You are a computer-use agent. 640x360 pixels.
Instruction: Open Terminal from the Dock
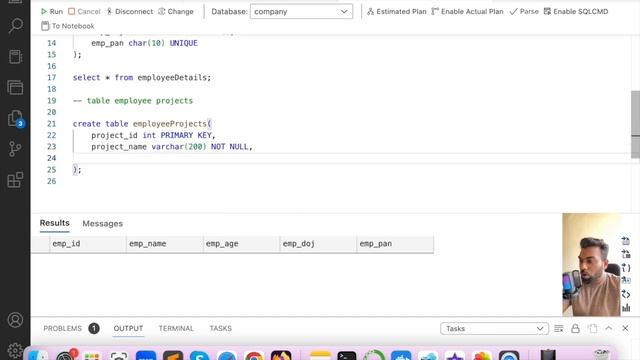347,356
